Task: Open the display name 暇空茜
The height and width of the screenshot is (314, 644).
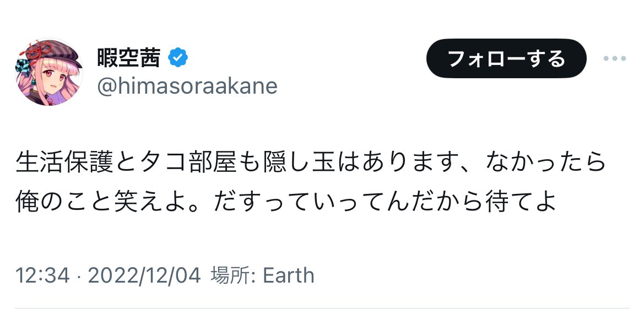Action: [128, 57]
